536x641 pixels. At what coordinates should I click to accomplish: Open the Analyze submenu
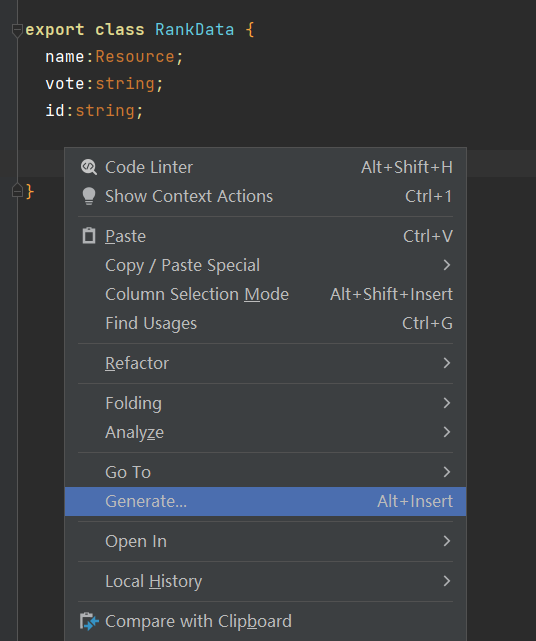tap(265, 432)
